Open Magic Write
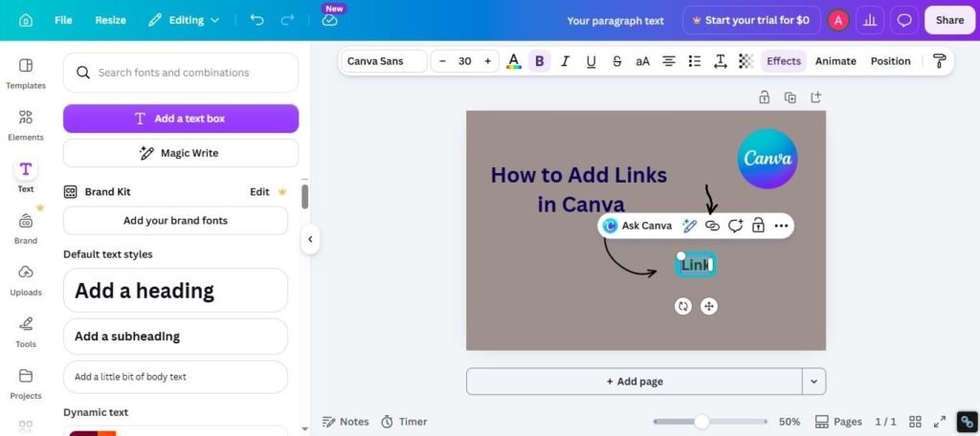 181,153
